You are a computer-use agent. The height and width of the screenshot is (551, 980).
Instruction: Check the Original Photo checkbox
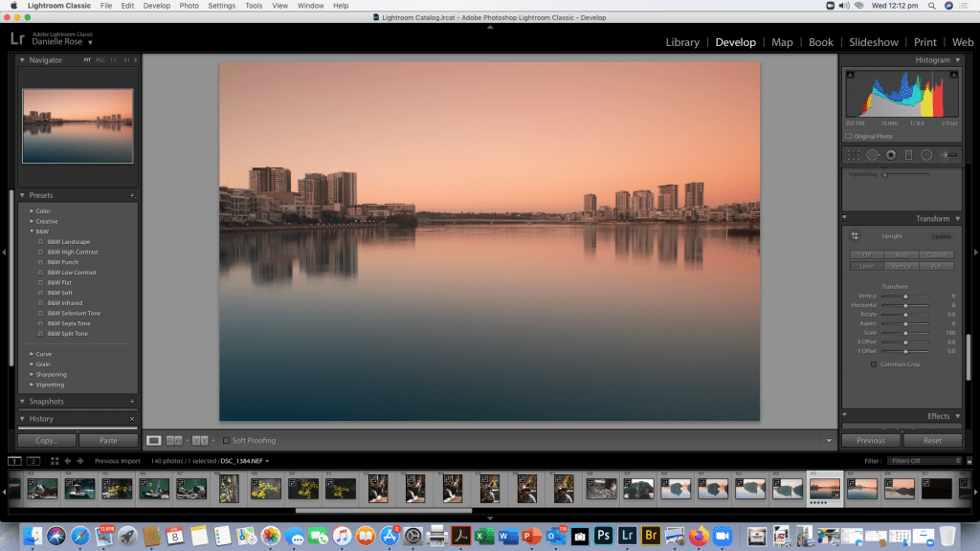[x=848, y=136]
